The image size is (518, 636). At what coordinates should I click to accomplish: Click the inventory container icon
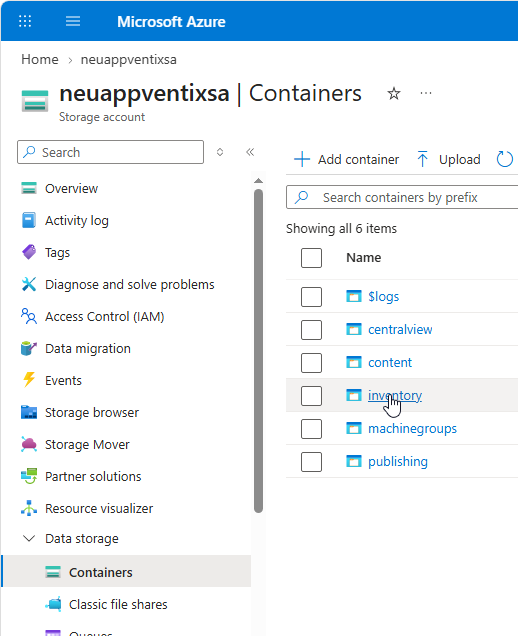pyautogui.click(x=354, y=395)
